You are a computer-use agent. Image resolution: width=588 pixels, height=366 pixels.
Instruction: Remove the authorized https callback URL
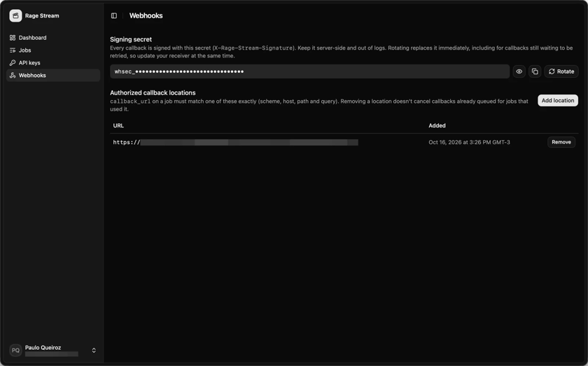click(561, 142)
